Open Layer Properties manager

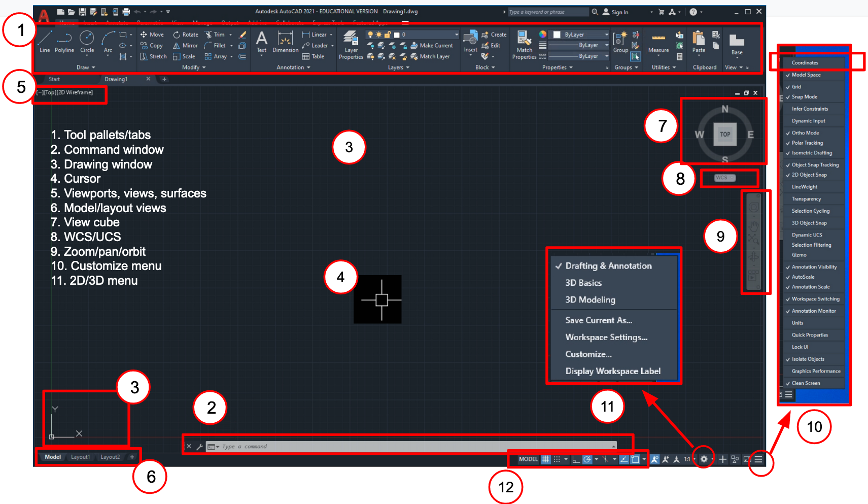click(x=351, y=45)
